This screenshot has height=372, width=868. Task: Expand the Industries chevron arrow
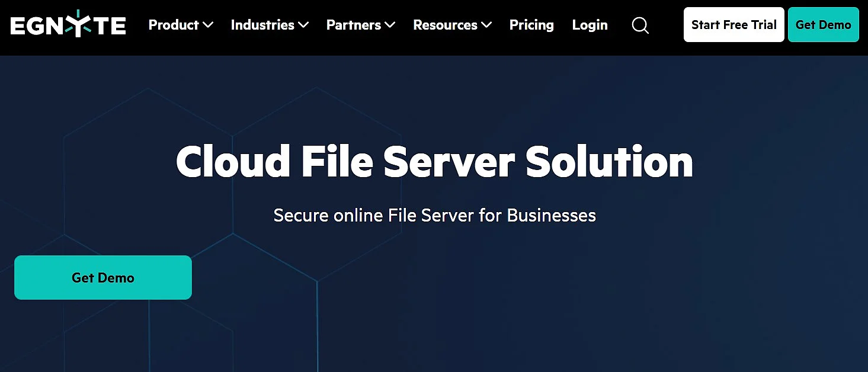point(303,25)
